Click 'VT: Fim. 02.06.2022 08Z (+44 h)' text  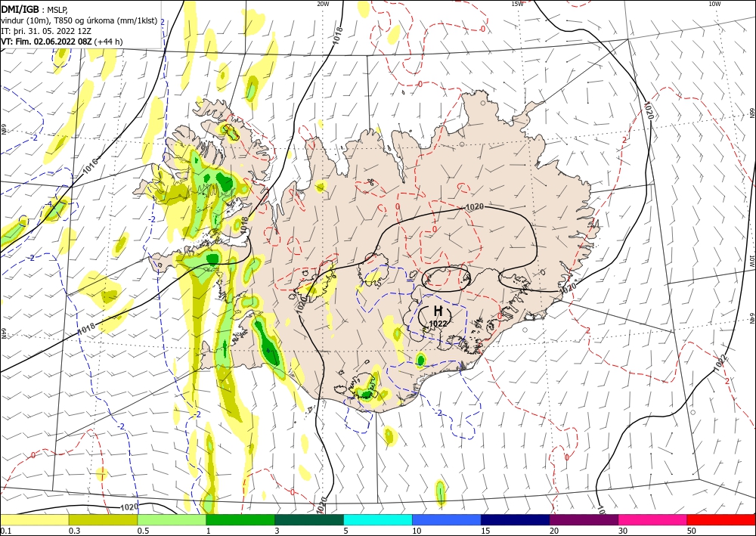pyautogui.click(x=62, y=42)
